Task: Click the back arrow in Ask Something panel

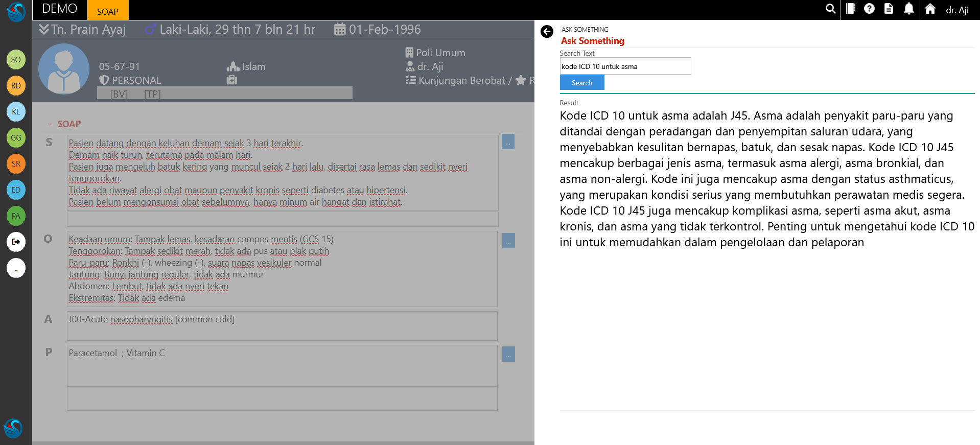Action: coord(547,32)
